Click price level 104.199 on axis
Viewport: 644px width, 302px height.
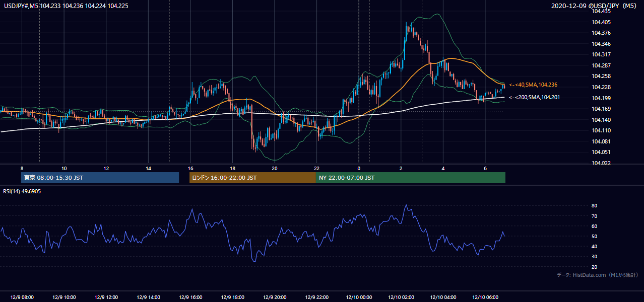point(602,98)
